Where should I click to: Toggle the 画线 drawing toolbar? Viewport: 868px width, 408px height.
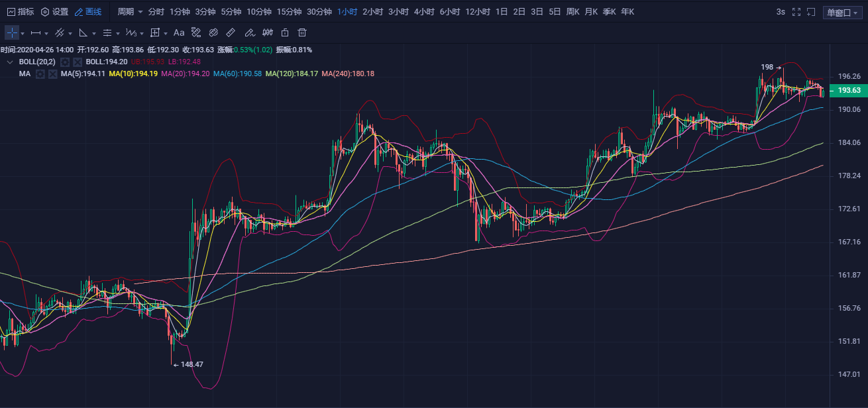pos(88,12)
